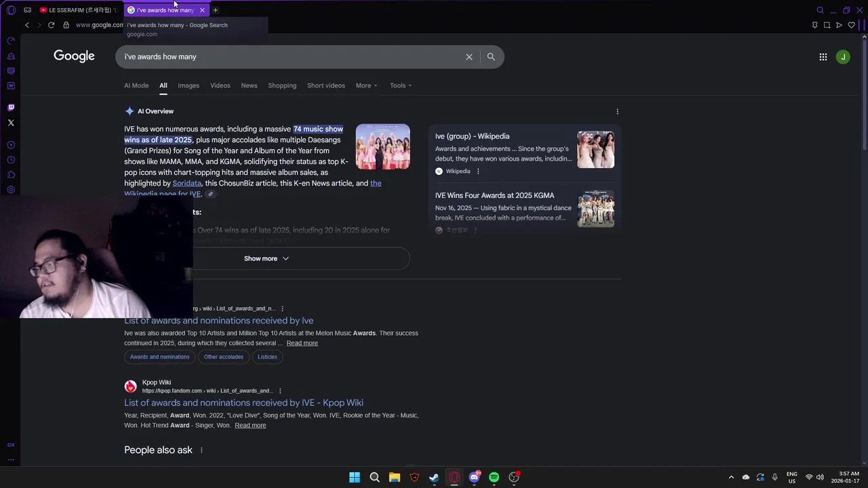Image resolution: width=868 pixels, height=488 pixels.
Task: Open a new browser tab
Action: [215, 10]
